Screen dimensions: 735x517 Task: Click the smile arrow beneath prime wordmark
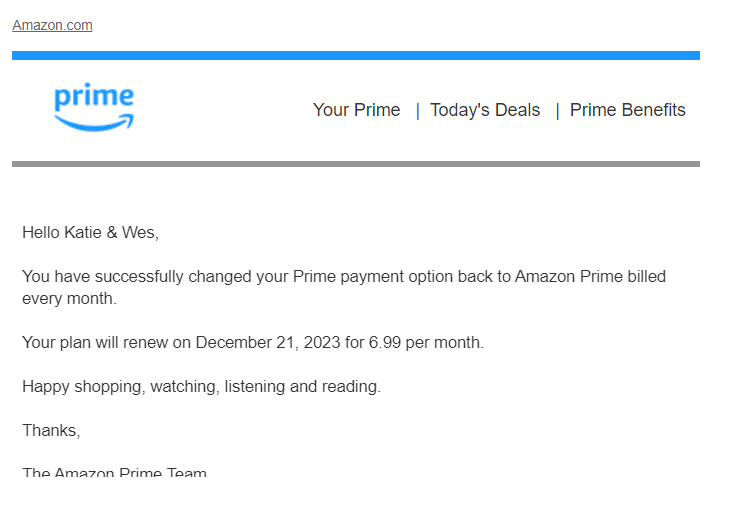(x=94, y=123)
